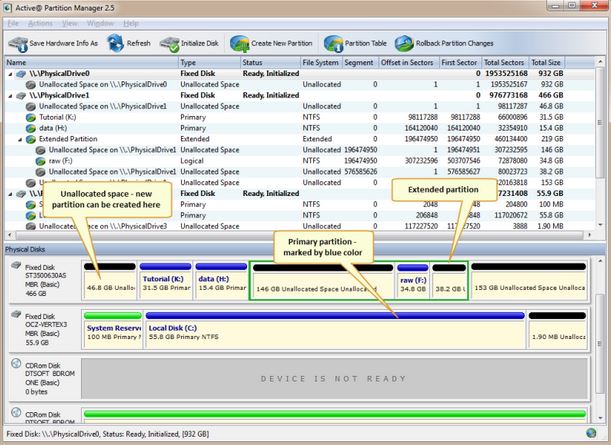This screenshot has width=611, height=445.
Task: Collapse the PhysicalDrive0 tree node
Action: pos(11,74)
